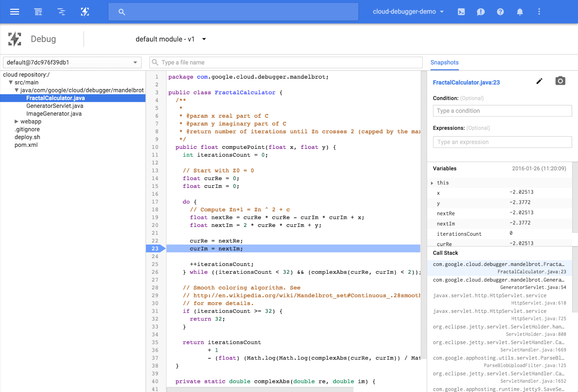Viewport: 578px width, 392px height.
Task: Collapse the src/main folder
Action: pos(11,82)
